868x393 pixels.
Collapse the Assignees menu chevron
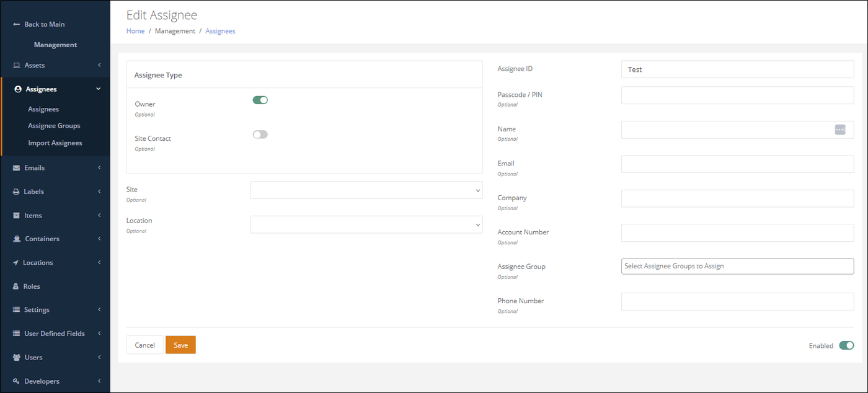tap(99, 89)
